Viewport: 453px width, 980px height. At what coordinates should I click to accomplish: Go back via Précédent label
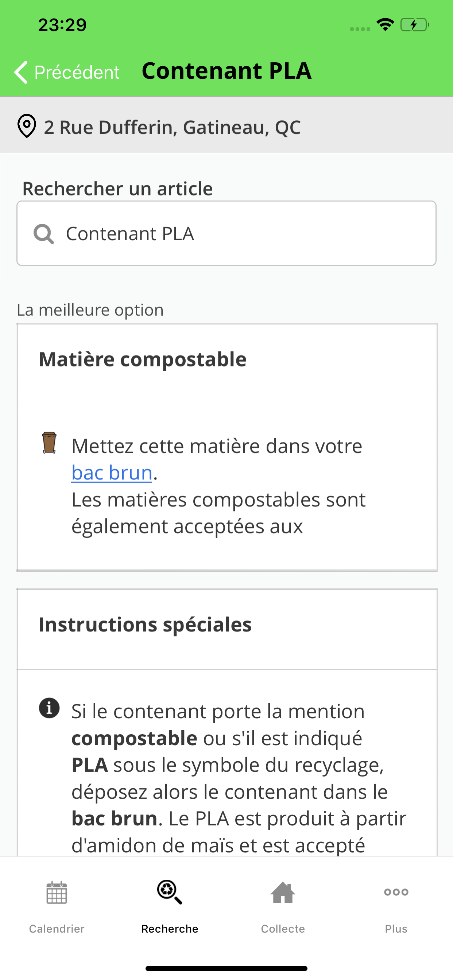click(x=77, y=72)
